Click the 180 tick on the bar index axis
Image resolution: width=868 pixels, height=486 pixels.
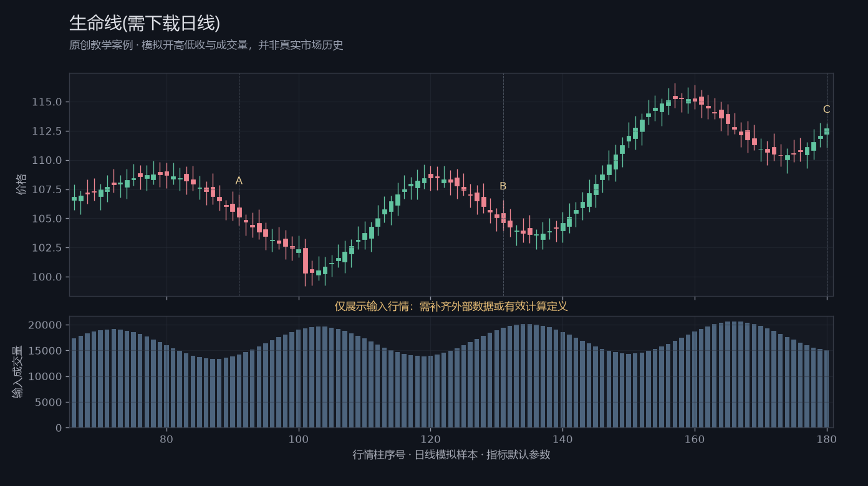coord(827,439)
